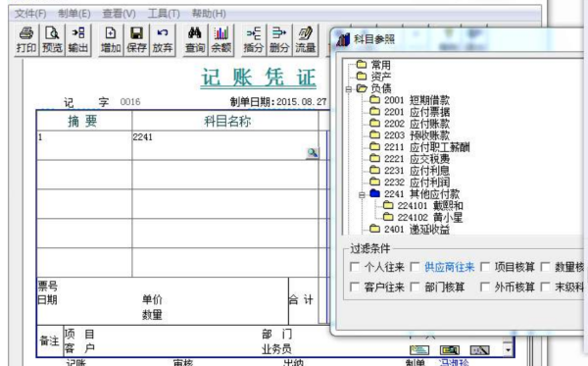
Task: Select account 2203 预收账款
Action: click(x=409, y=134)
